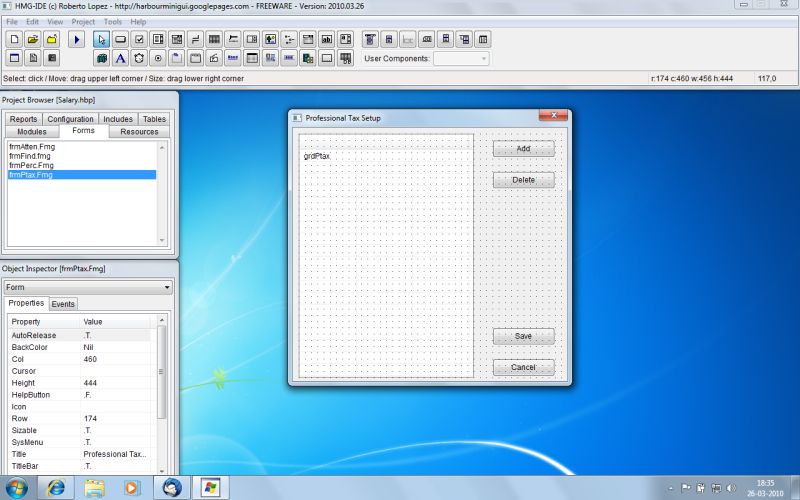Choose the Image control tool
This screenshot has height=500, width=800.
270,39
